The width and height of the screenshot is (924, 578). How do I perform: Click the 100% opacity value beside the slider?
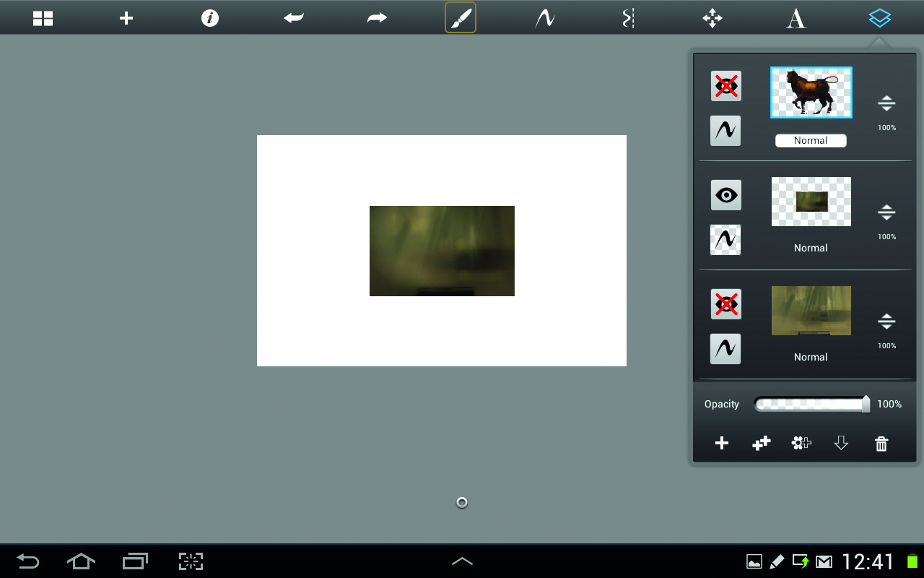(889, 405)
